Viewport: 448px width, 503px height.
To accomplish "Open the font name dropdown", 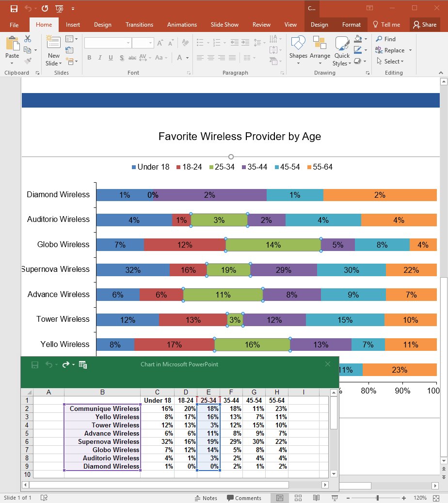I will (128, 43).
